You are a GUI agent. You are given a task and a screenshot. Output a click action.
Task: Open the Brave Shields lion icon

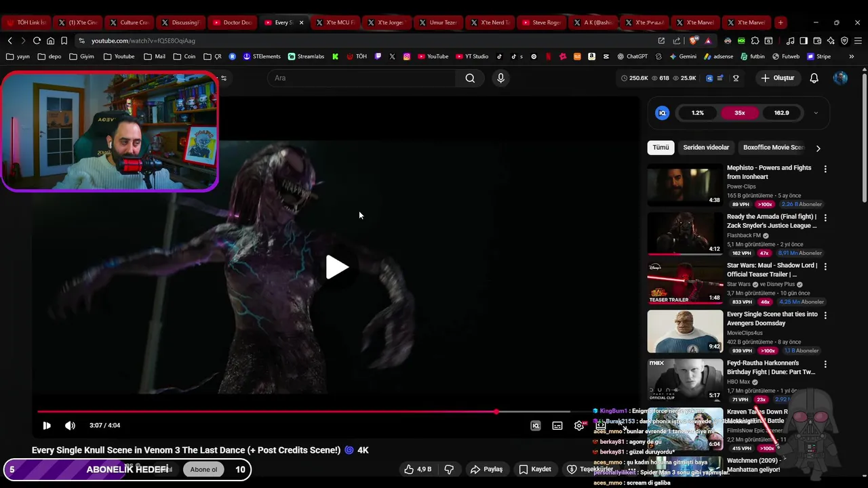694,41
